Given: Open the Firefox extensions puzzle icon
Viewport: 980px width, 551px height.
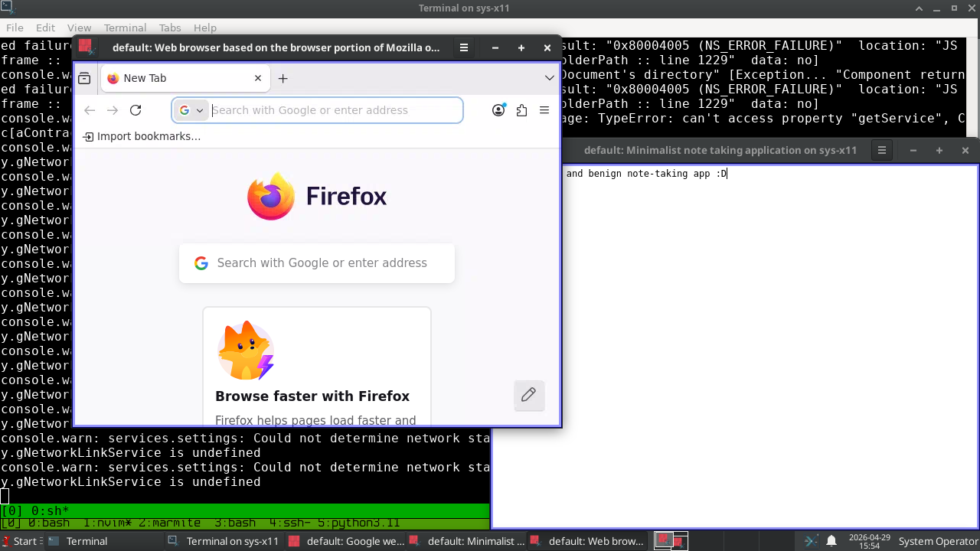Looking at the screenshot, I should pyautogui.click(x=521, y=110).
